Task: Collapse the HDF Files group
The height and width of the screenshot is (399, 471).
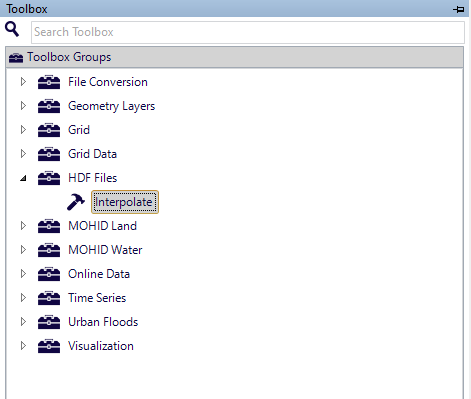Action: (x=23, y=178)
